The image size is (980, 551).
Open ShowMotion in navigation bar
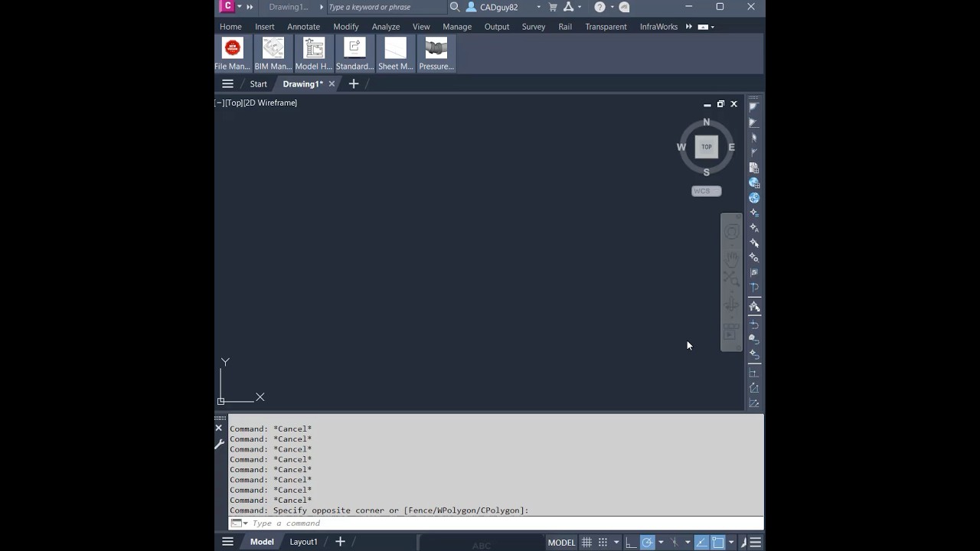pyautogui.click(x=732, y=332)
